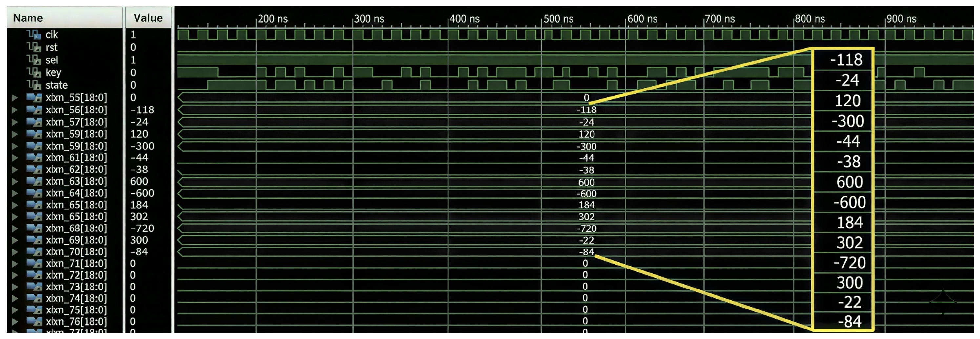
Task: Select the xlxn_61[18:0] signal name
Action: pyautogui.click(x=76, y=157)
